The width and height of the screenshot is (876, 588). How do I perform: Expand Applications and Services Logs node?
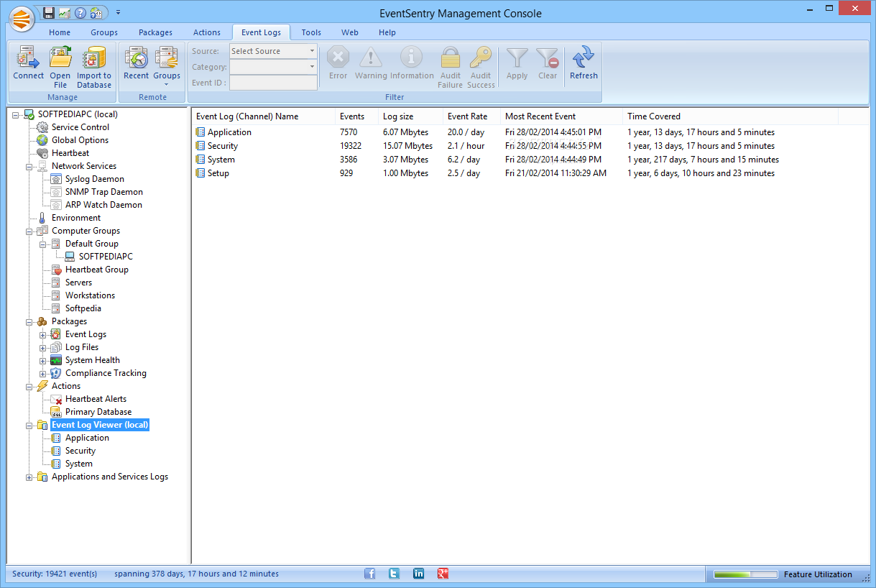pyautogui.click(x=30, y=477)
